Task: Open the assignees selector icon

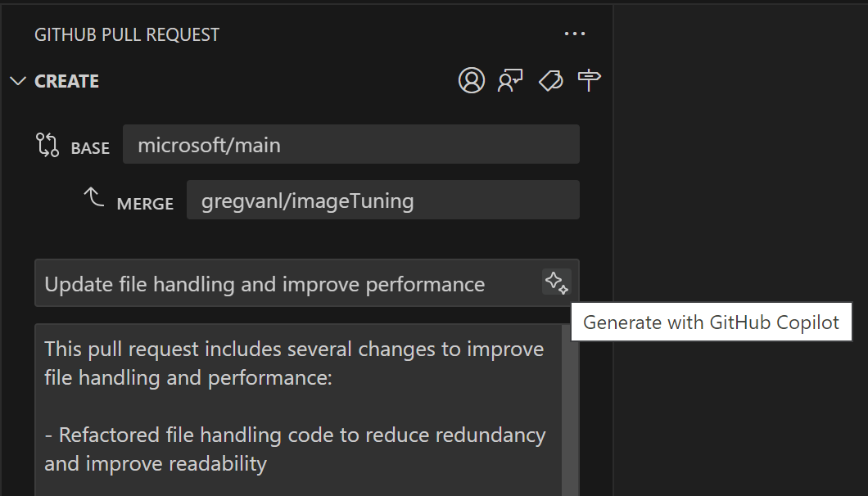Action: (471, 81)
